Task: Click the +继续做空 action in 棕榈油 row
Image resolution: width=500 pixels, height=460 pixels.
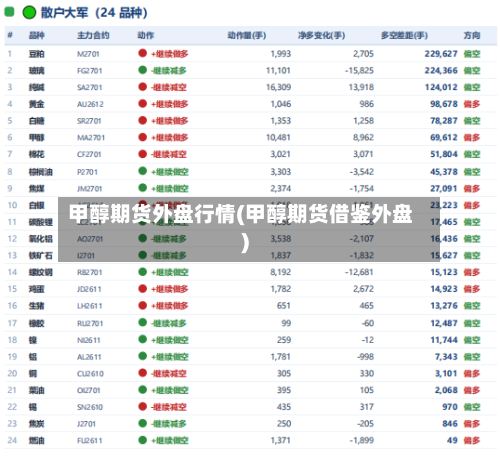Action: pyautogui.click(x=170, y=172)
